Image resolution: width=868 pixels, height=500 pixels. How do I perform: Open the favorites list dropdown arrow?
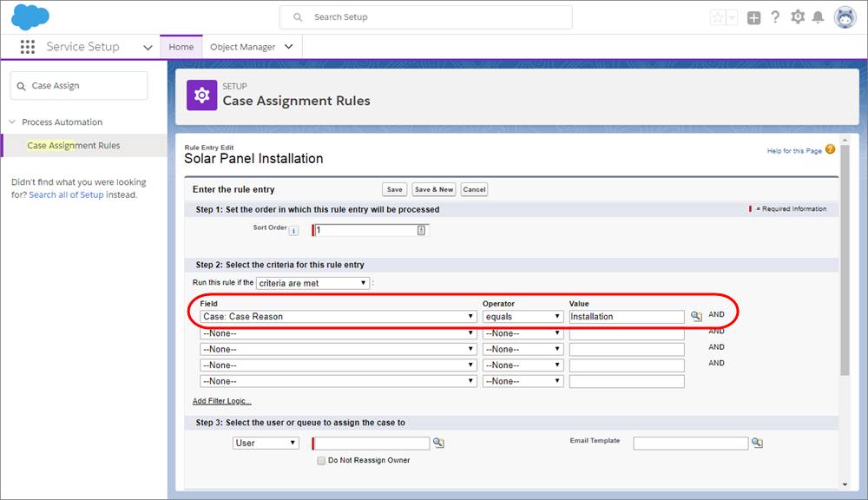pyautogui.click(x=732, y=17)
